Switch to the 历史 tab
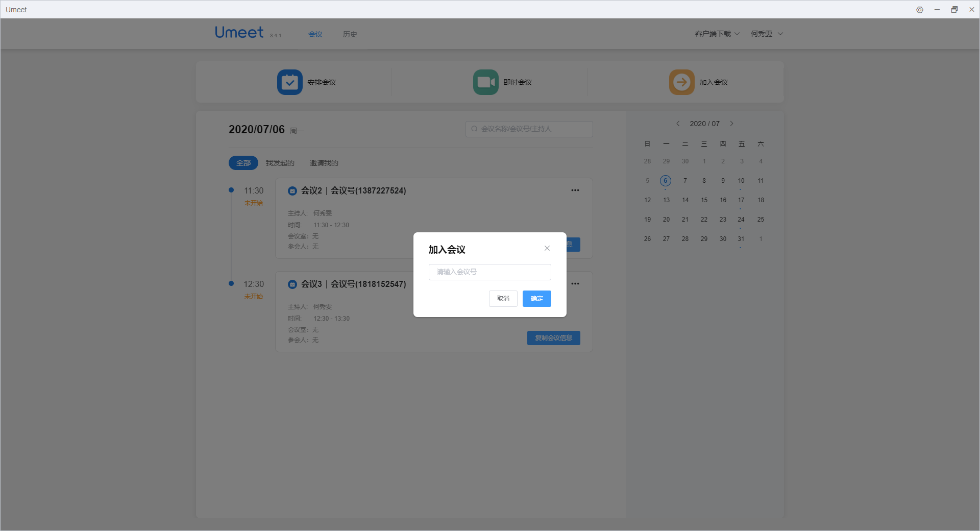Image resolution: width=980 pixels, height=531 pixels. tap(350, 34)
